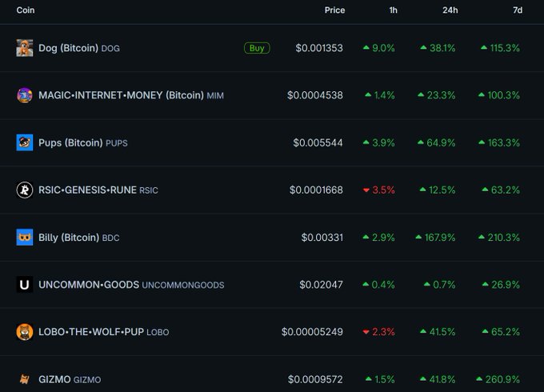Click LOBO's red 2.3% one-hour change

(379, 332)
